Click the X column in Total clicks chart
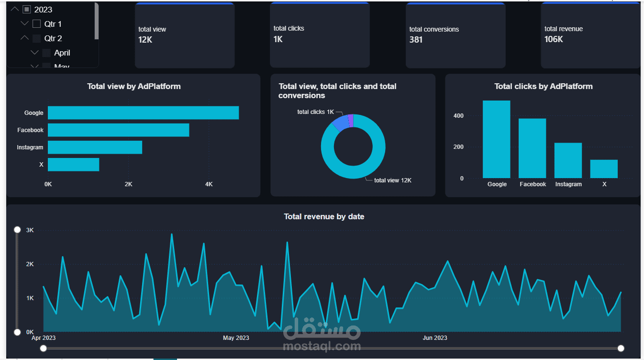Image resolution: width=644 pixels, height=360 pixels. (x=604, y=169)
